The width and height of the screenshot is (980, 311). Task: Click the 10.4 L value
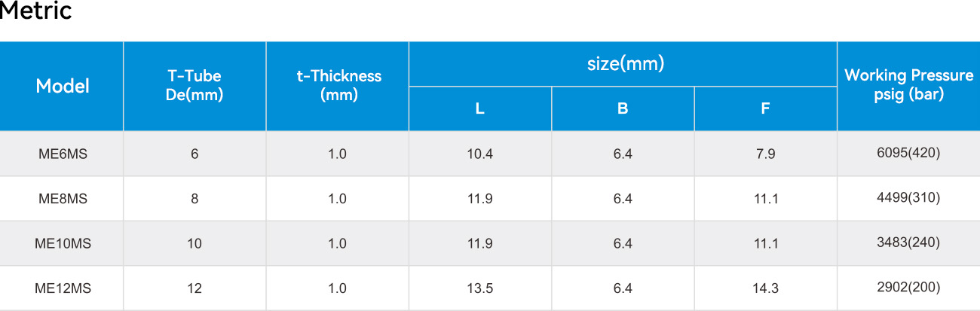click(x=480, y=154)
